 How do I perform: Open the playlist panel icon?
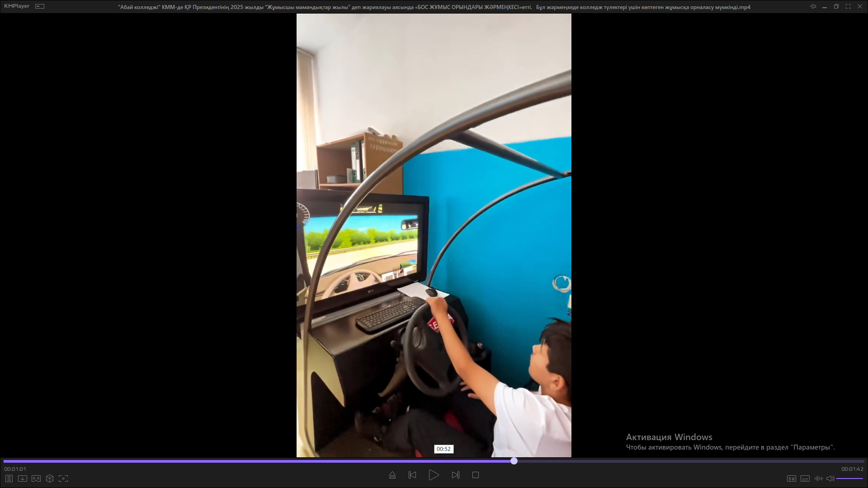click(9, 479)
